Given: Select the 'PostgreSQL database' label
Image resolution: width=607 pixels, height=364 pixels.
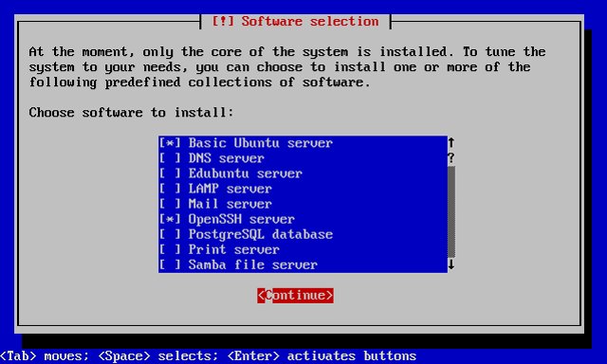Looking at the screenshot, I should point(261,234).
